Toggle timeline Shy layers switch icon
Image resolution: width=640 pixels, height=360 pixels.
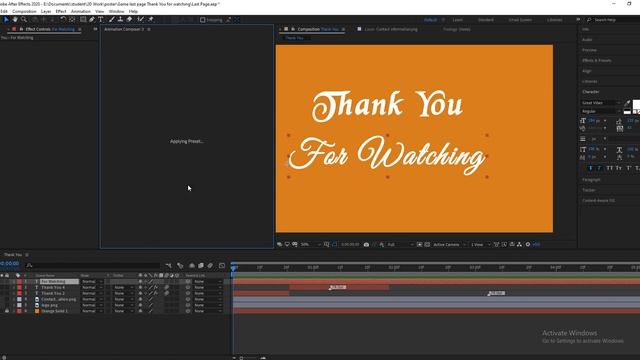click(192, 266)
